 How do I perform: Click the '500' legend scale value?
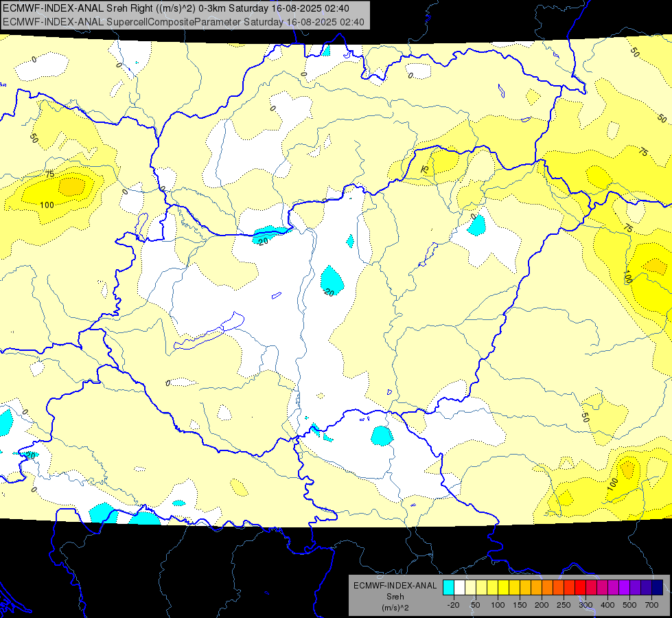point(629,605)
